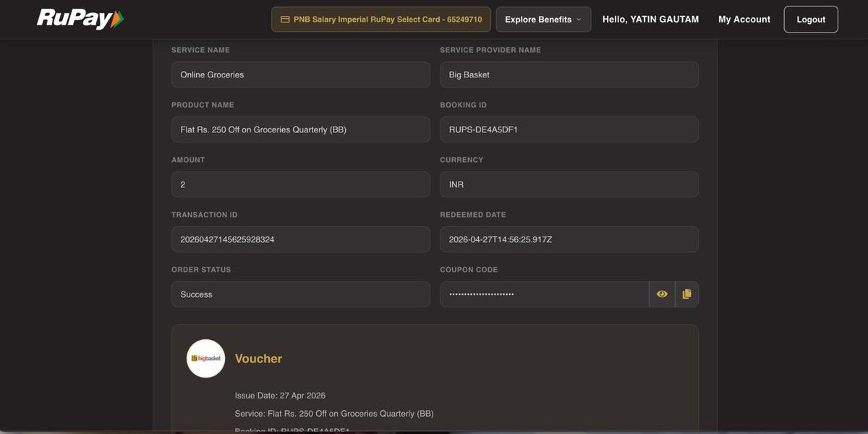Click the ORDER STATUS label
Viewport: 868px width, 434px height.
(x=201, y=270)
